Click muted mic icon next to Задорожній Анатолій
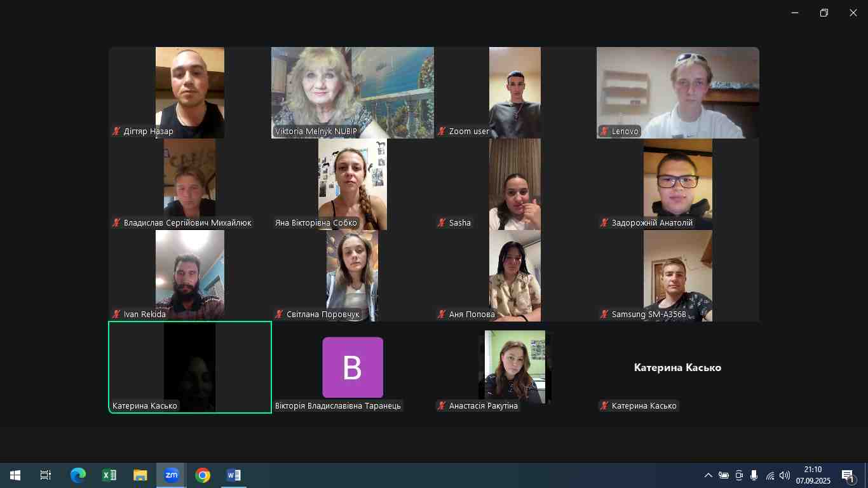The image size is (868, 488). pyautogui.click(x=604, y=223)
